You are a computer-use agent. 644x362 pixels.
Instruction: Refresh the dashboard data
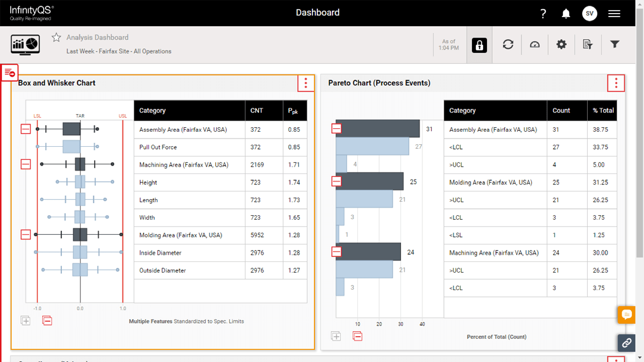(x=508, y=45)
